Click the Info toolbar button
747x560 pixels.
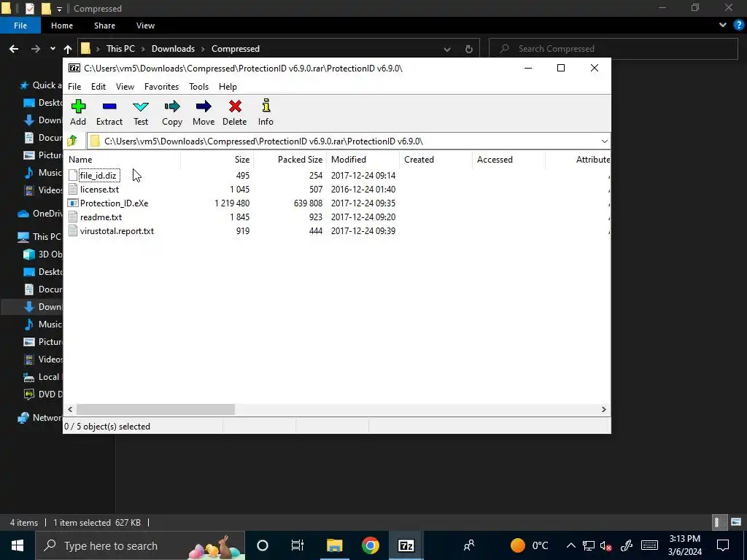[266, 113]
